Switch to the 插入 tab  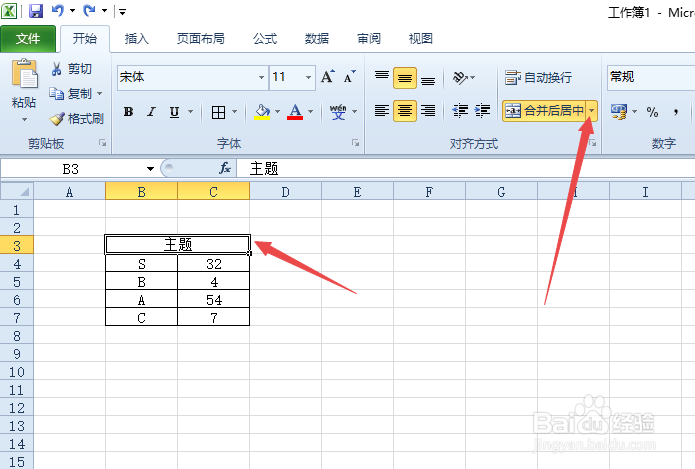click(x=137, y=39)
